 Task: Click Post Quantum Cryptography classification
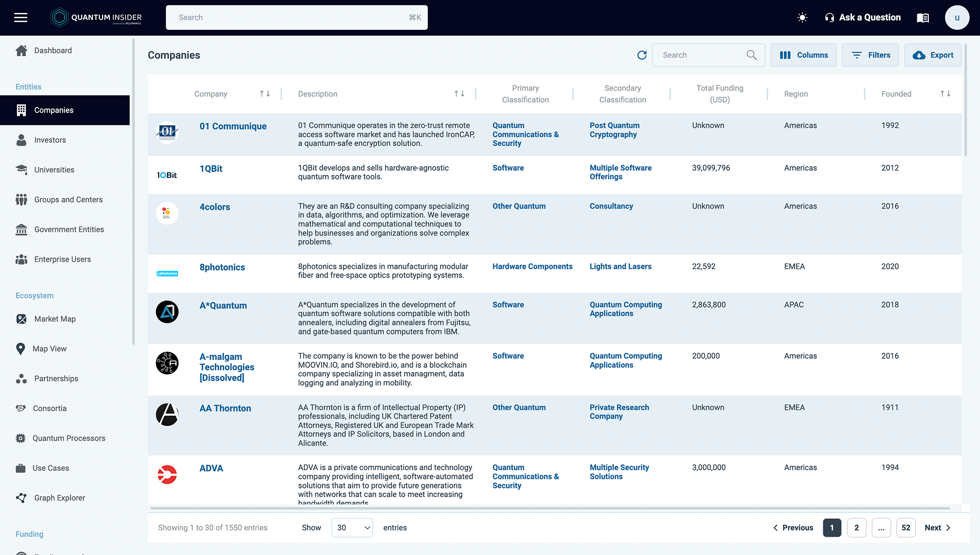click(614, 130)
